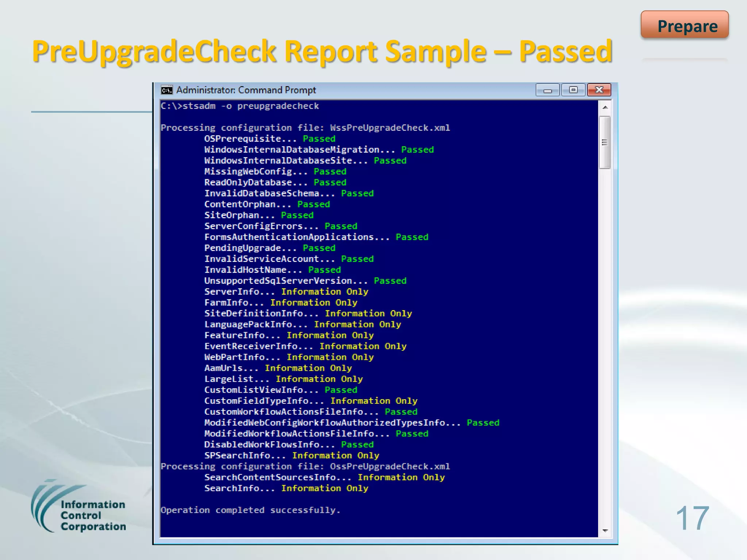Click the ModifiedWebConfigWorkflowAuthorizedTypesInfo line

pyautogui.click(x=352, y=423)
